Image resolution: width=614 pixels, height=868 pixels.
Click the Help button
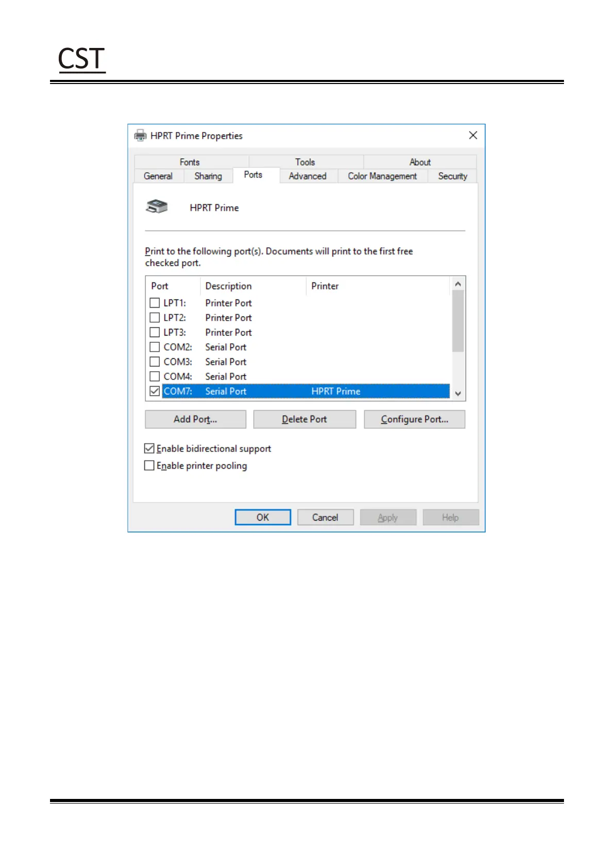pyautogui.click(x=451, y=518)
